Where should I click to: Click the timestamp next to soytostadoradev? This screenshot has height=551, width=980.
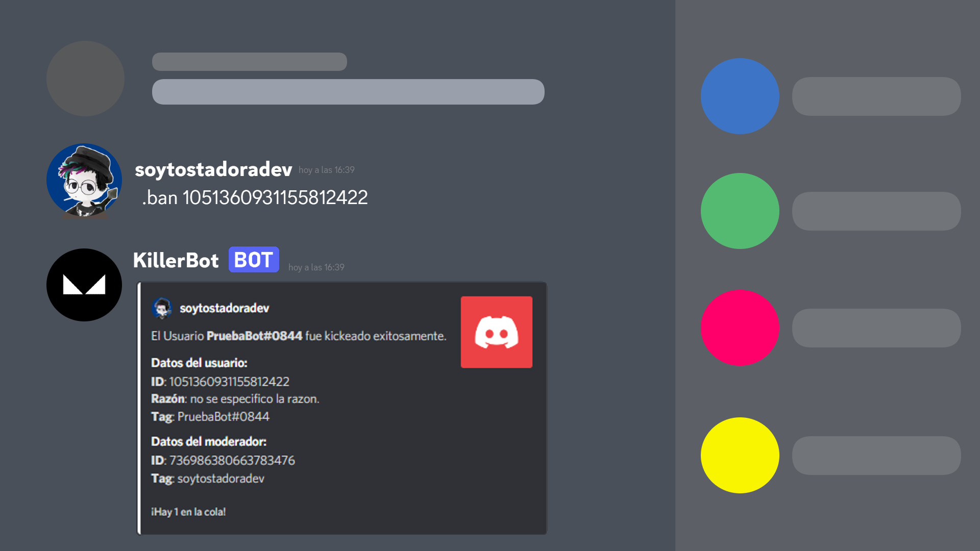coord(326,170)
